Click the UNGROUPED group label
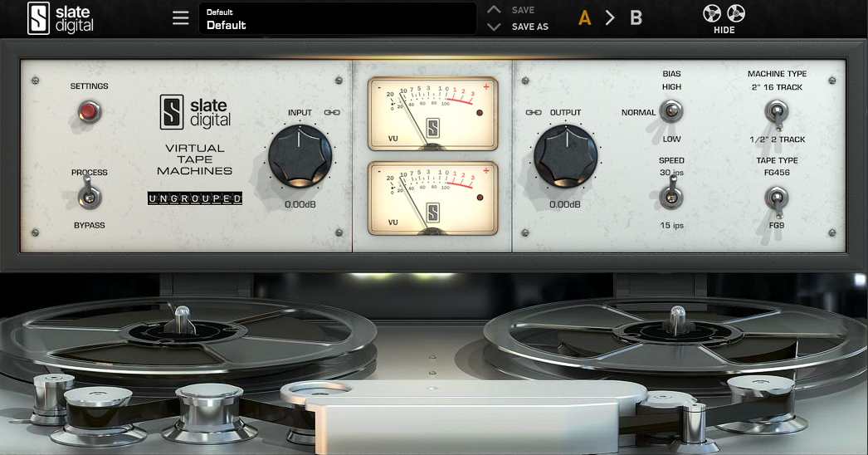Screen dimensions: 868x455 click(195, 198)
